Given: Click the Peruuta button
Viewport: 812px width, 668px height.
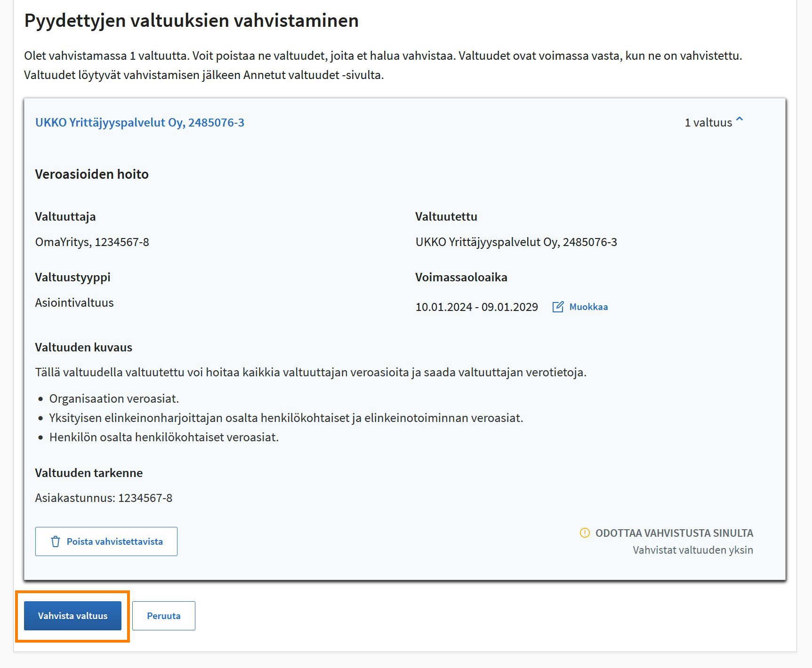Looking at the screenshot, I should coord(164,616).
